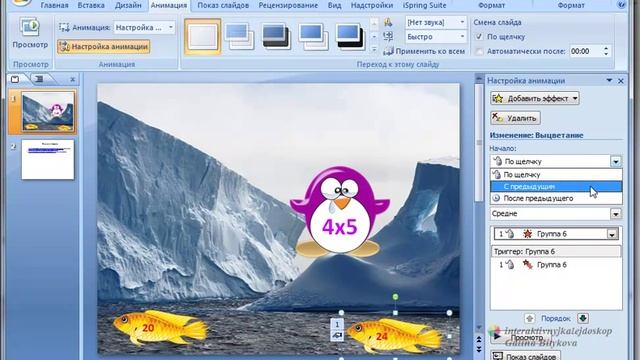Switch to the Вид ribbon tab

coord(334,5)
